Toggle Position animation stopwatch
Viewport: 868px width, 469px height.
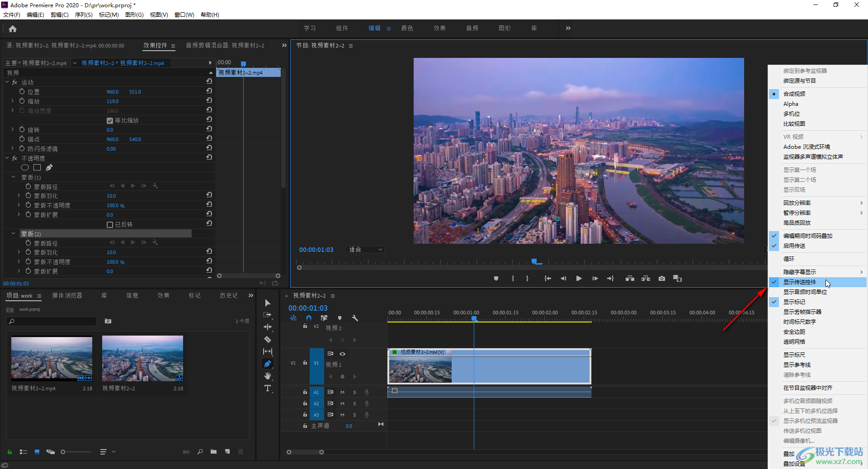(x=22, y=91)
